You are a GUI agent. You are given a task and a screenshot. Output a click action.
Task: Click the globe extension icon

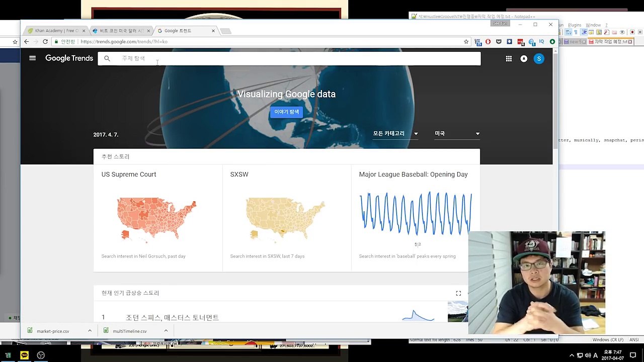point(531,42)
